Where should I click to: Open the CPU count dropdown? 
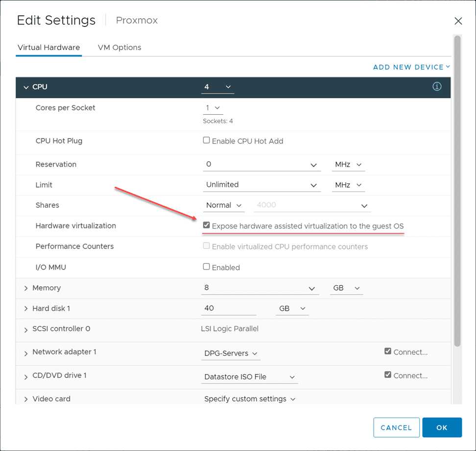tap(217, 87)
